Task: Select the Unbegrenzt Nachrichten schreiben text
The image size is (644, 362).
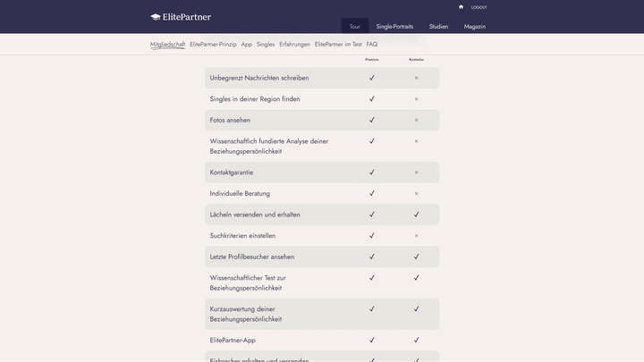Action: click(x=259, y=78)
